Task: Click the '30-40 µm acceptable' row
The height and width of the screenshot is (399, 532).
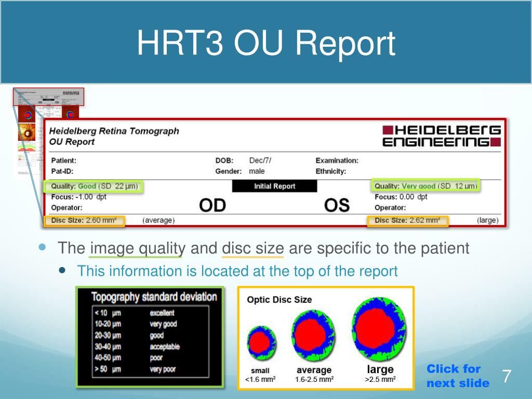Action: (x=137, y=347)
